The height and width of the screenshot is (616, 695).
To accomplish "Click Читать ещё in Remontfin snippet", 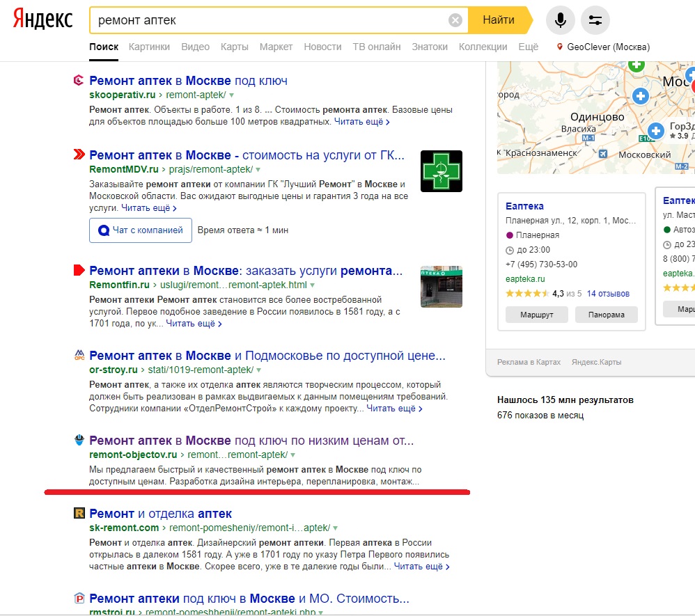I will click(x=194, y=324).
